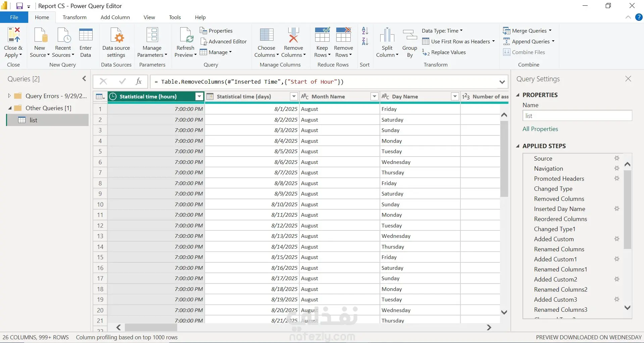Click the query Name input field
The image size is (644, 343).
pos(577,116)
